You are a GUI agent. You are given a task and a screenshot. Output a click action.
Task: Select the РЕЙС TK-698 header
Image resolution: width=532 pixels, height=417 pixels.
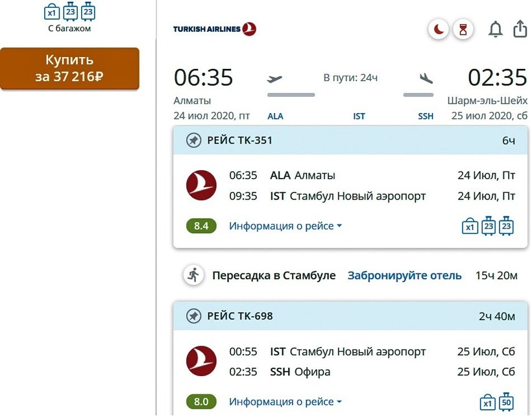[240, 316]
